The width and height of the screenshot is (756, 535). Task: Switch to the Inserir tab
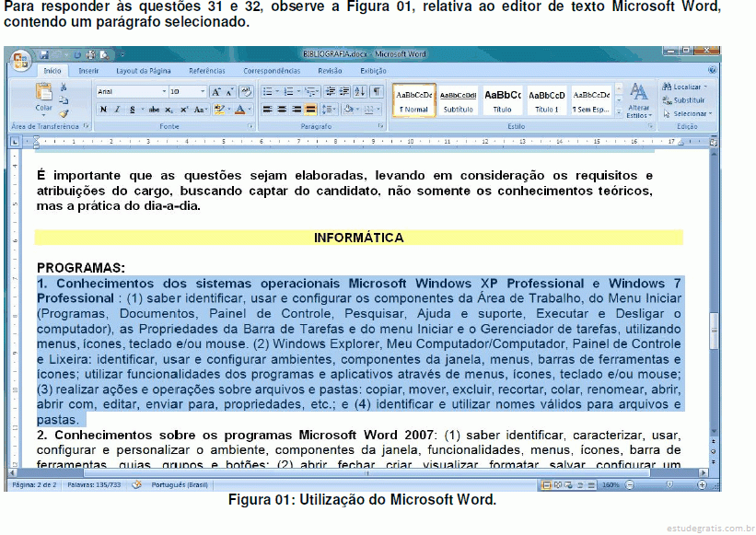[88, 70]
